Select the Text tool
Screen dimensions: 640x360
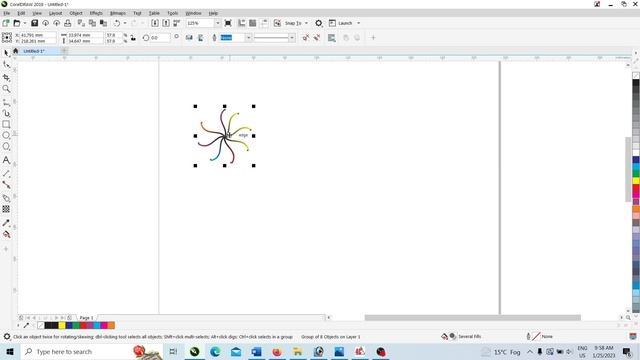6,160
